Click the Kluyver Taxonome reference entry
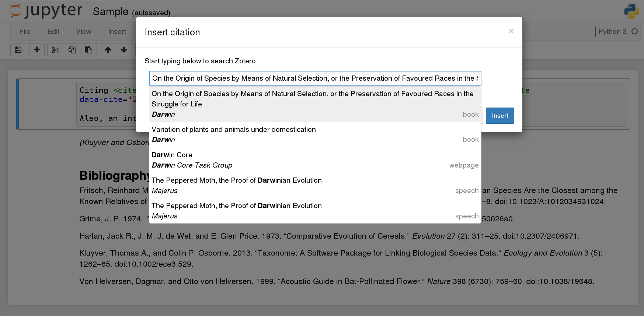 341,259
